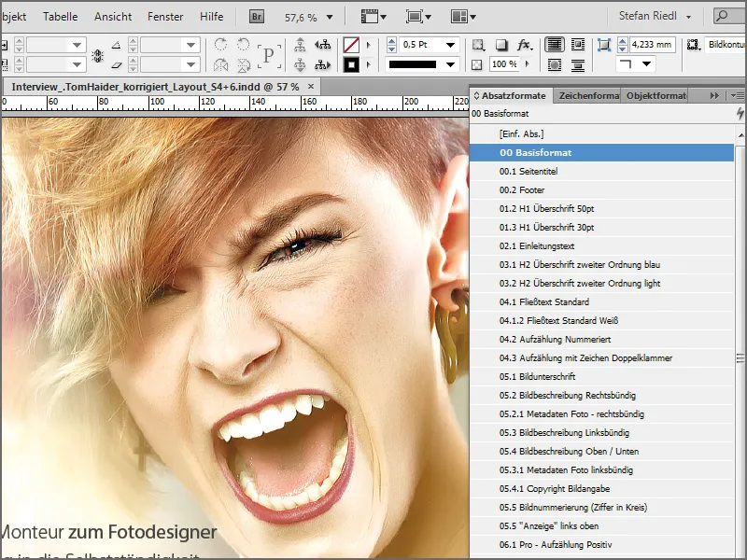Select the content inside the frame
The width and height of the screenshot is (747, 560).
tap(300, 64)
